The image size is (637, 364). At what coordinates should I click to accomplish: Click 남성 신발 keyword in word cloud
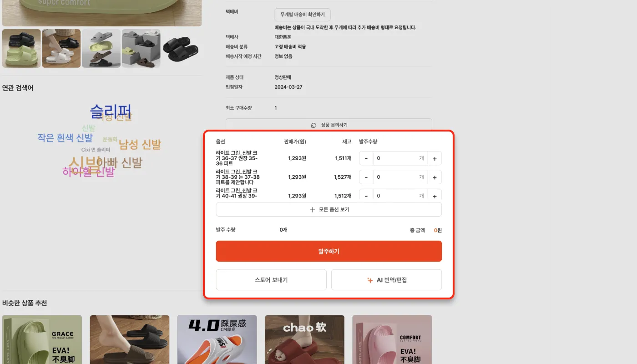point(140,145)
